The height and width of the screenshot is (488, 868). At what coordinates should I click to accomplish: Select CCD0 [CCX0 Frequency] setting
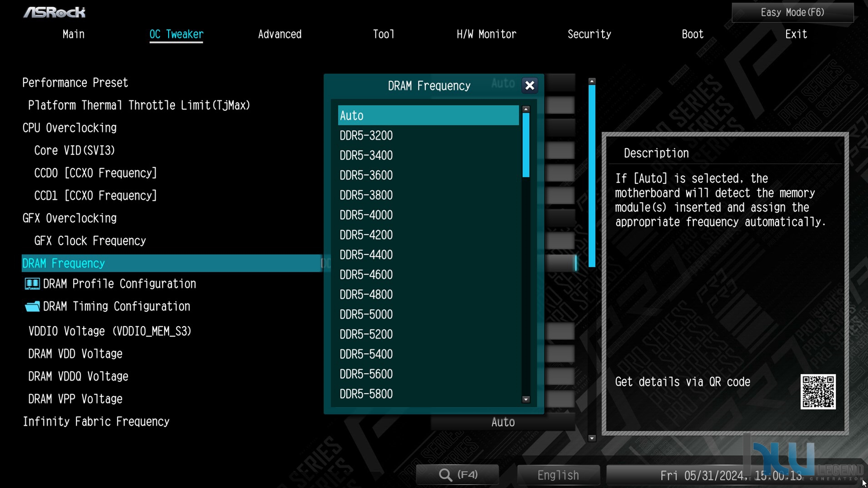[95, 173]
